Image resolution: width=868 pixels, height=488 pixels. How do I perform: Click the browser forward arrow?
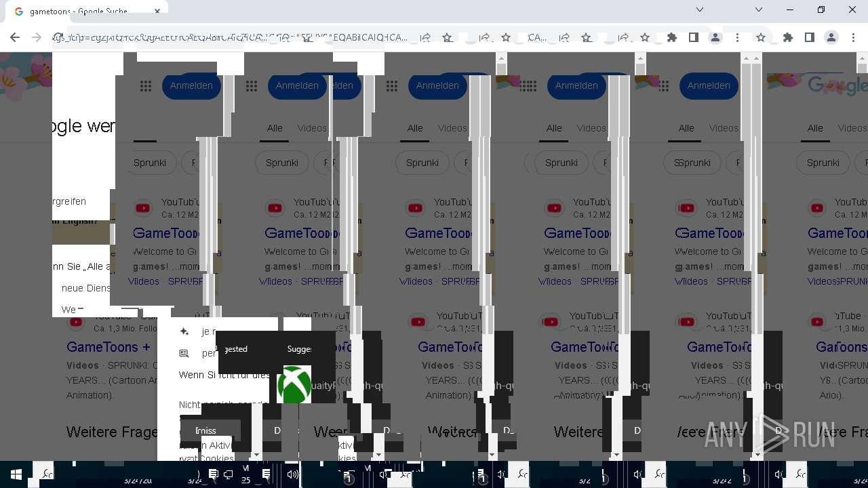37,37
